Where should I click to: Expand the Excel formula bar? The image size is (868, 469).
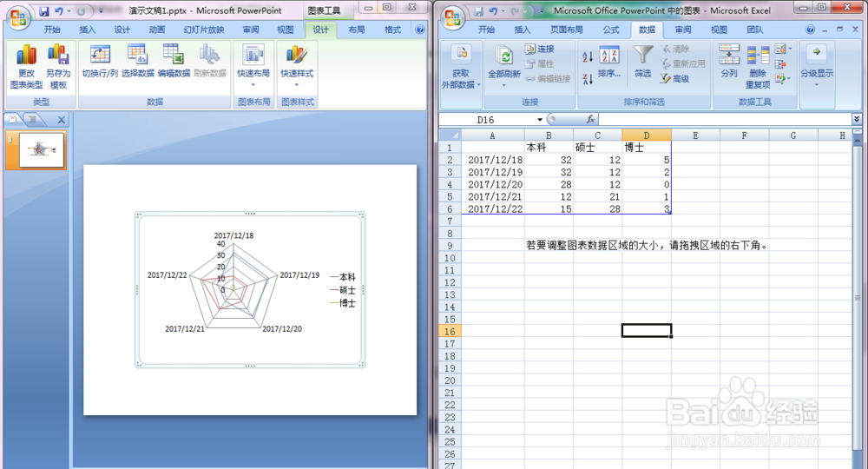tap(857, 120)
